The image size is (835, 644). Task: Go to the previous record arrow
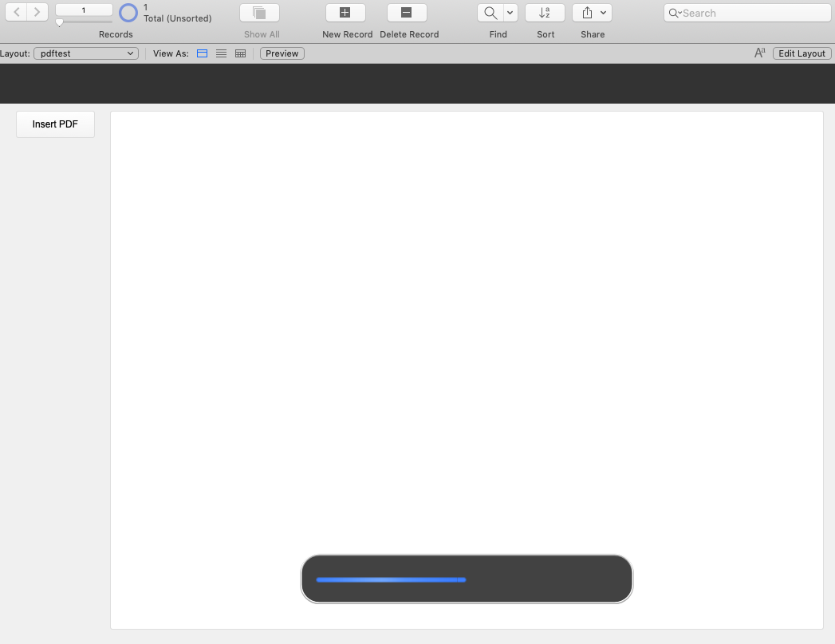pyautogui.click(x=17, y=12)
